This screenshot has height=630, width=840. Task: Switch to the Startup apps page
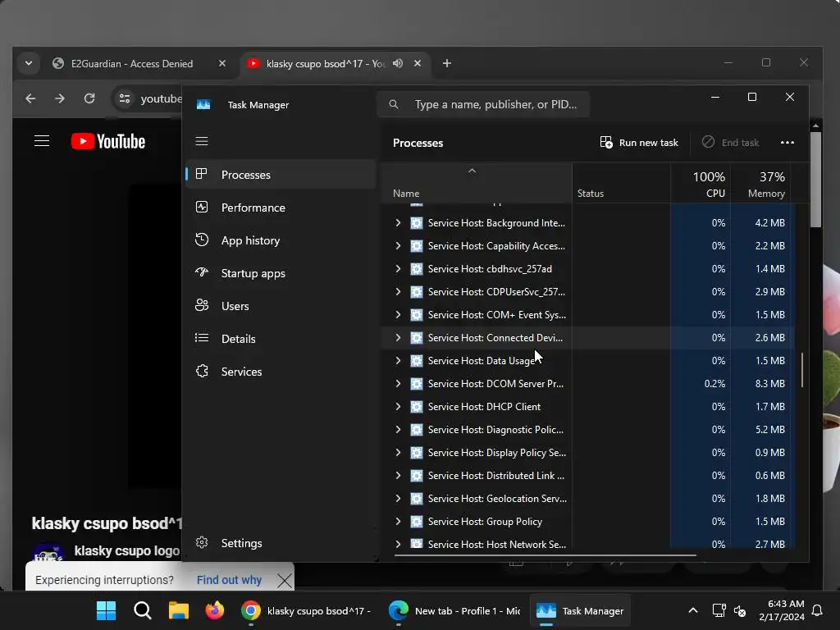[281, 273]
